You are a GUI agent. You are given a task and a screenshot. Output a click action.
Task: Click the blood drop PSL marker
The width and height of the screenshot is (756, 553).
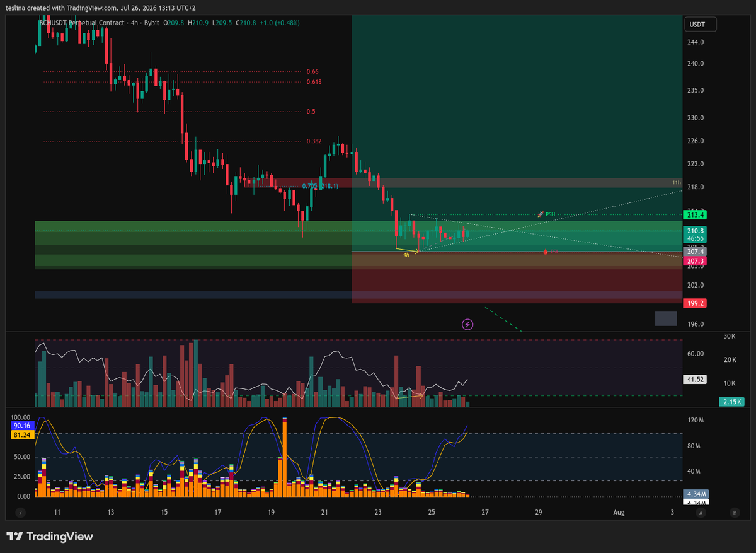pyautogui.click(x=551, y=252)
